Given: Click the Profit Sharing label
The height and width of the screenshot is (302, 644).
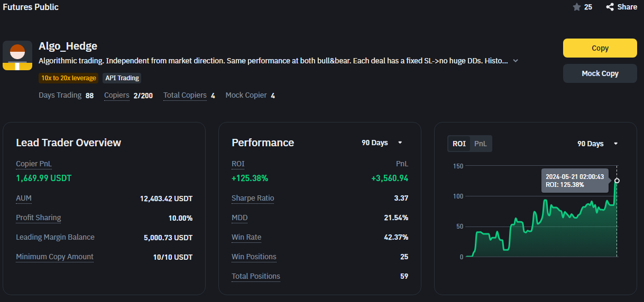Looking at the screenshot, I should pyautogui.click(x=38, y=218).
